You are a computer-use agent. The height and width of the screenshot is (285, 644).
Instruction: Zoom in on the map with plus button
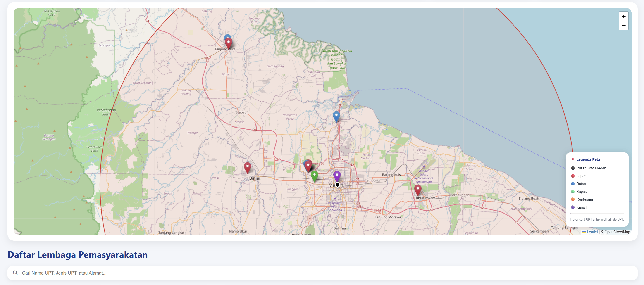[x=623, y=17]
